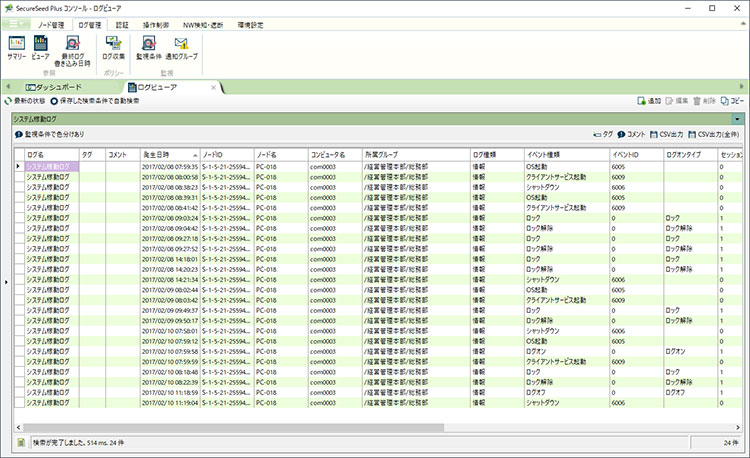Click the コメント column header
The width and height of the screenshot is (750, 458).
[122, 155]
